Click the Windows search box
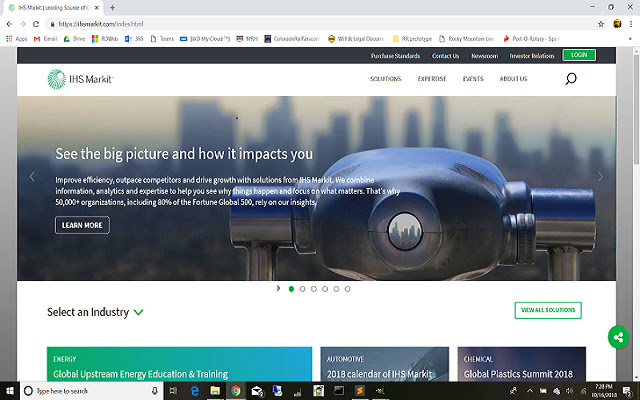Screen dimensions: 640x400 91,391
